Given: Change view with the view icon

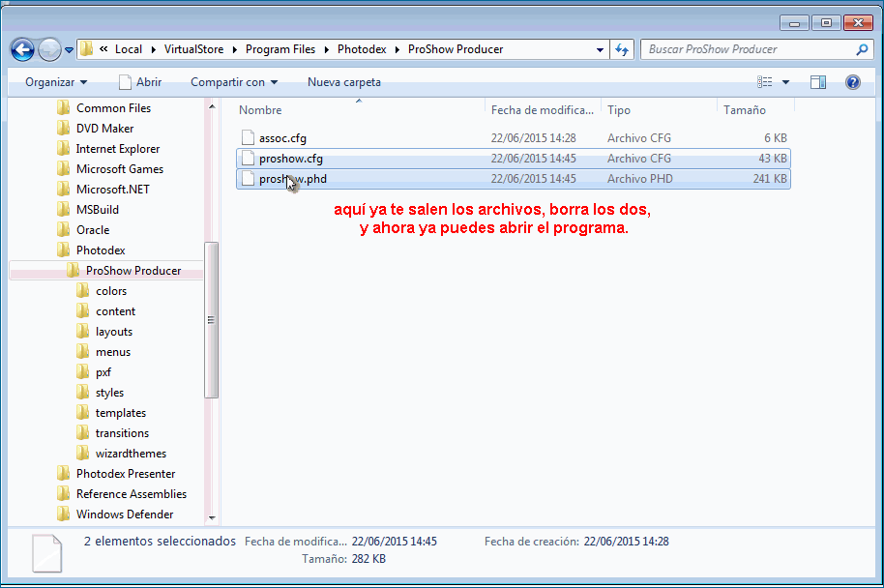Looking at the screenshot, I should 764,82.
